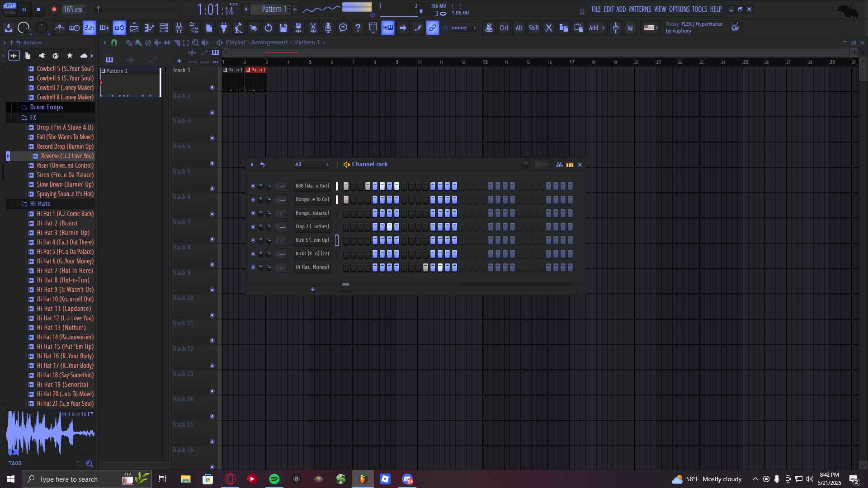Open the graph editor icon in Channel rack

tap(559, 164)
